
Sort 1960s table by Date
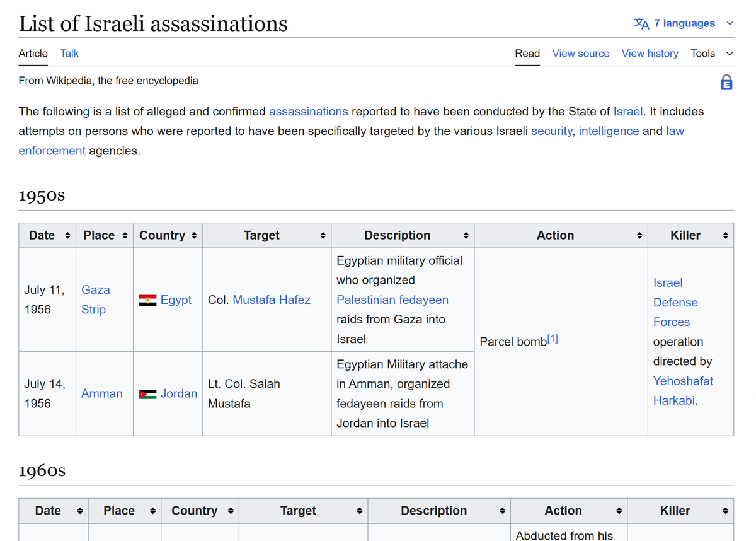79,511
